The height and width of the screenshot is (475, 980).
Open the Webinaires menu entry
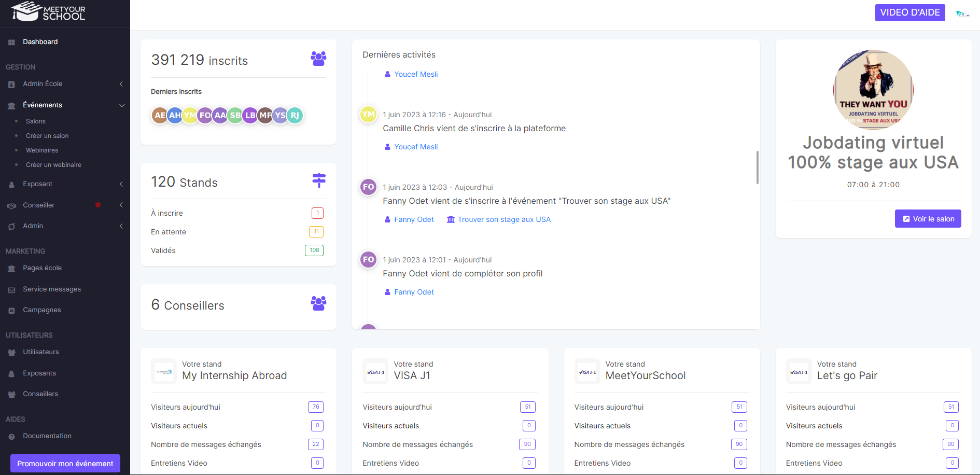click(x=42, y=150)
